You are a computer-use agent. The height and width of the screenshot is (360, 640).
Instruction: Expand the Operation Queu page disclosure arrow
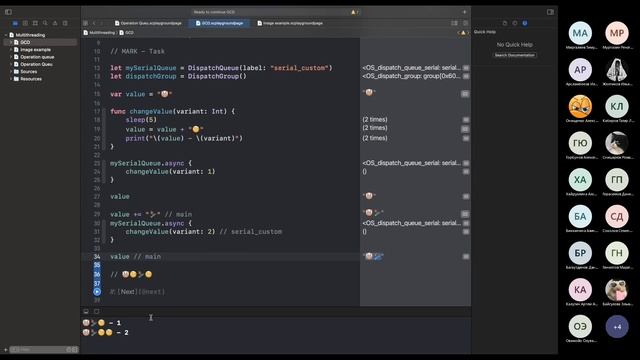(11, 64)
